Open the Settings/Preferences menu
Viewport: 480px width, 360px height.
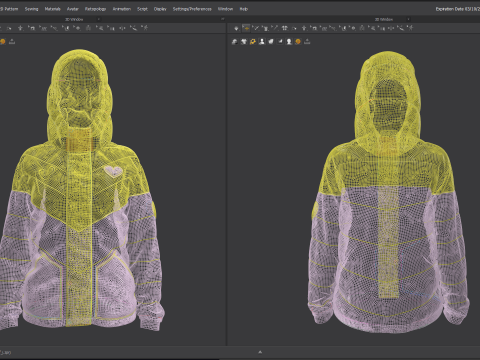[x=192, y=9]
